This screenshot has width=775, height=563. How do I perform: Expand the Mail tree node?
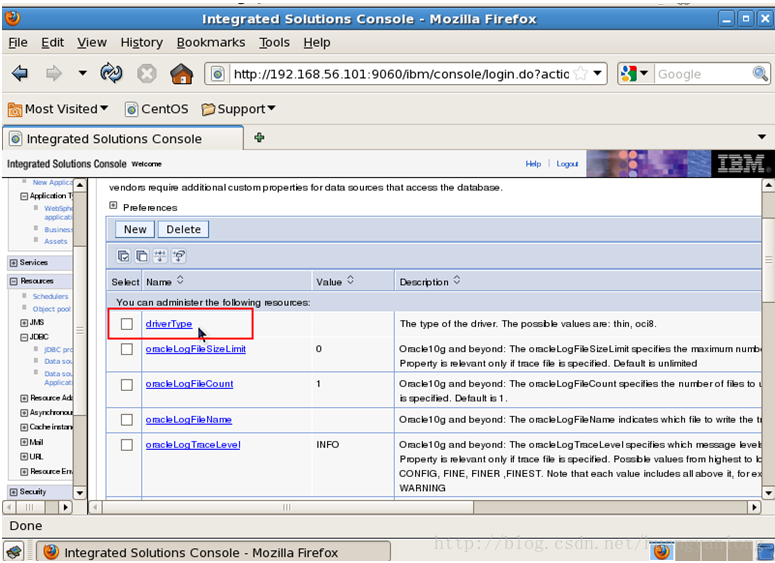[x=24, y=442]
